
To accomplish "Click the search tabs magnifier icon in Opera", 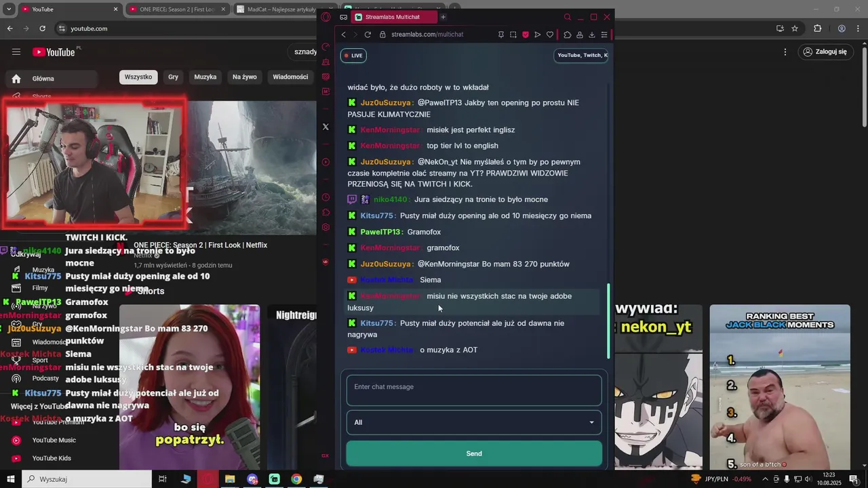I will coord(568,17).
